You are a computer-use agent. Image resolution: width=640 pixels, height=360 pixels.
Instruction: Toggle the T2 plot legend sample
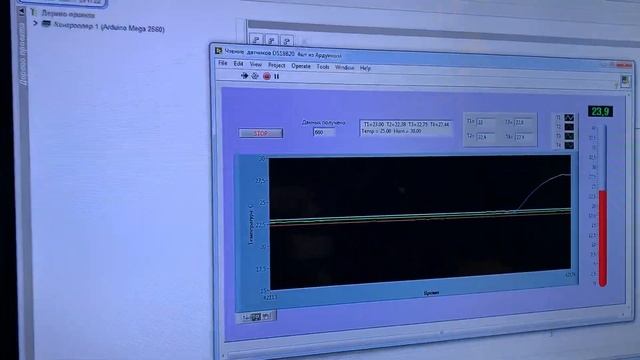tap(569, 127)
